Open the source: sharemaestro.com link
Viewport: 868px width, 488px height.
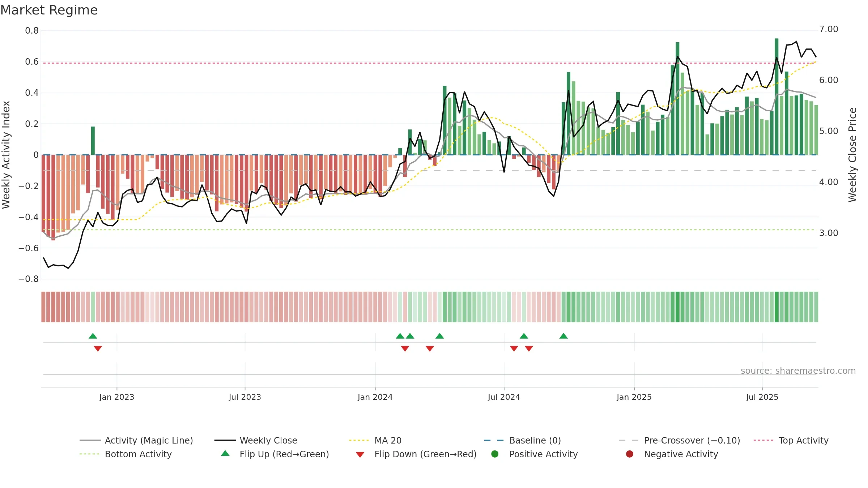798,371
